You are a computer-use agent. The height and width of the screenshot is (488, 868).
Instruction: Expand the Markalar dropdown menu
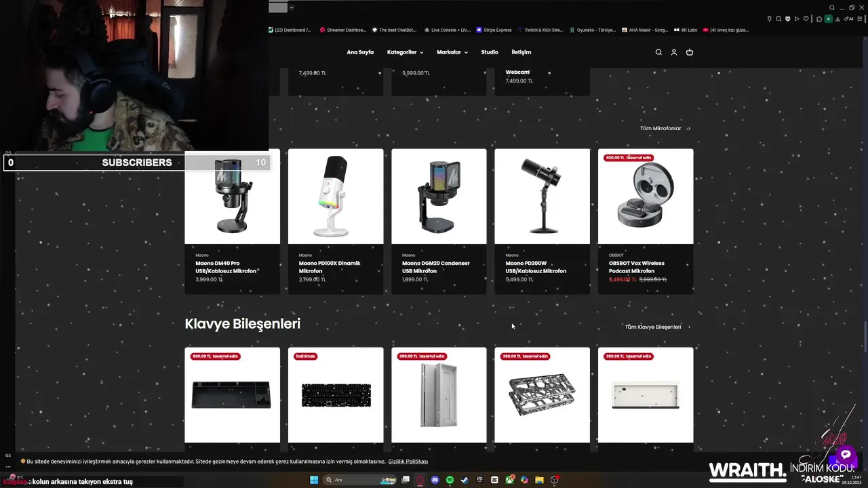pos(452,52)
